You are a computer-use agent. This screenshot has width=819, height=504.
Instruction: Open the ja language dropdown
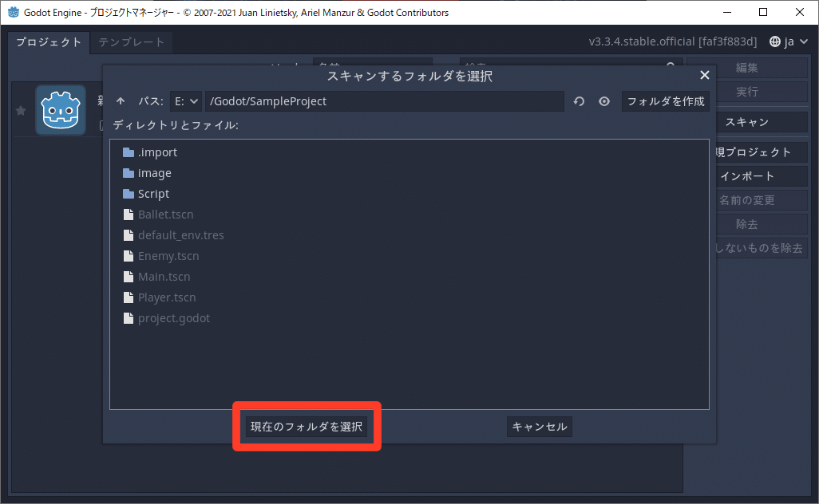(x=789, y=41)
